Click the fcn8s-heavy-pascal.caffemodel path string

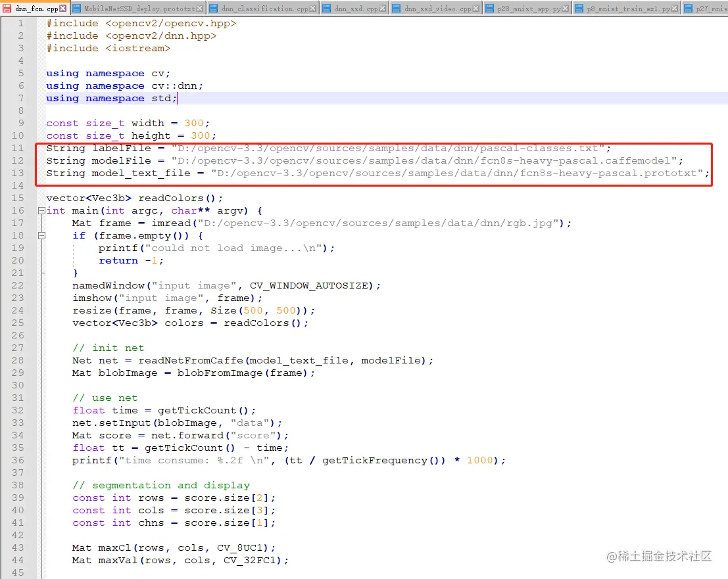click(424, 161)
